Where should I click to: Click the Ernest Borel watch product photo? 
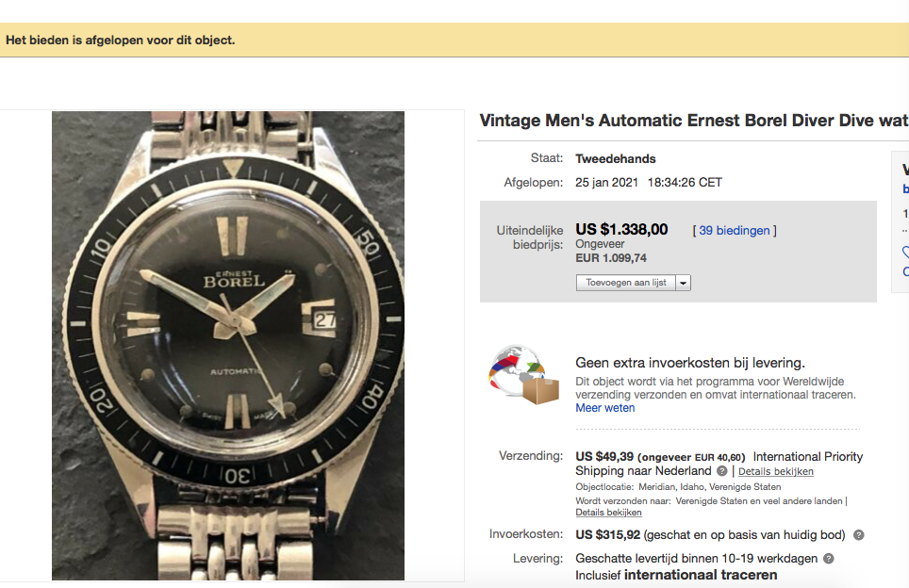(x=228, y=346)
